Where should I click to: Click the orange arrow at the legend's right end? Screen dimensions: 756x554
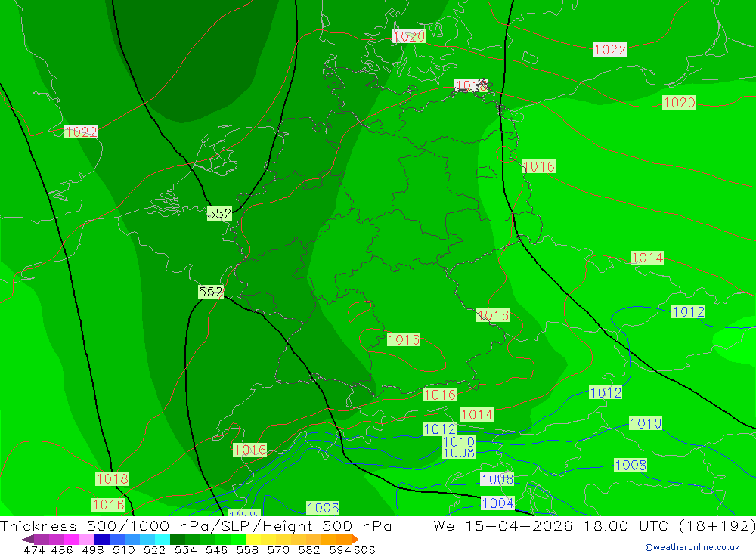coord(355,539)
